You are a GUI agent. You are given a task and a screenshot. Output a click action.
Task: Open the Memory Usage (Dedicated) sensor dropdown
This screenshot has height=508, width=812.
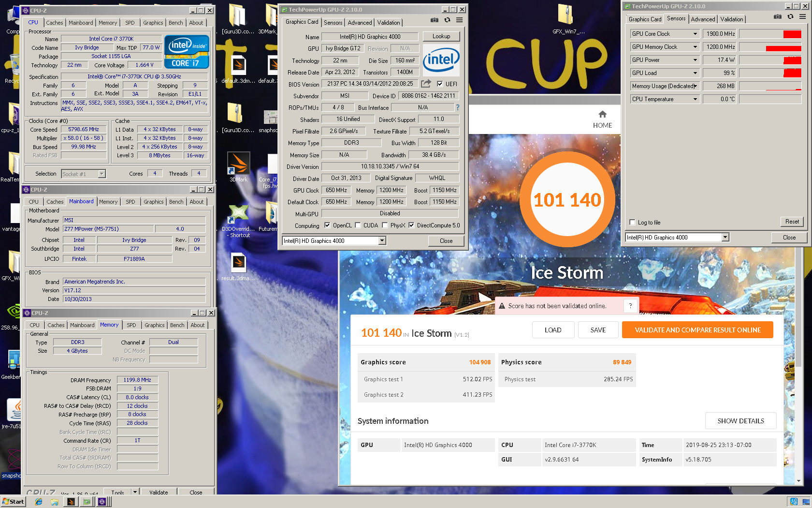pos(695,86)
